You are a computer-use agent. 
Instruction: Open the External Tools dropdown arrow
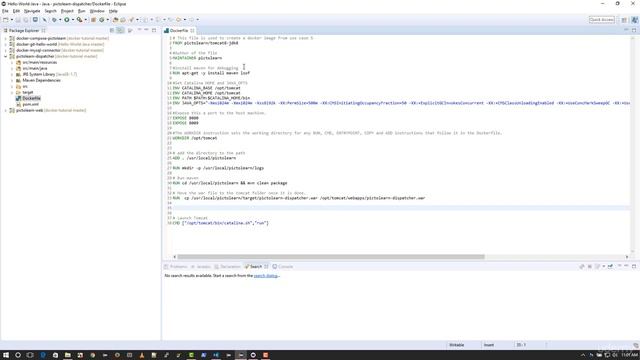(85, 20)
